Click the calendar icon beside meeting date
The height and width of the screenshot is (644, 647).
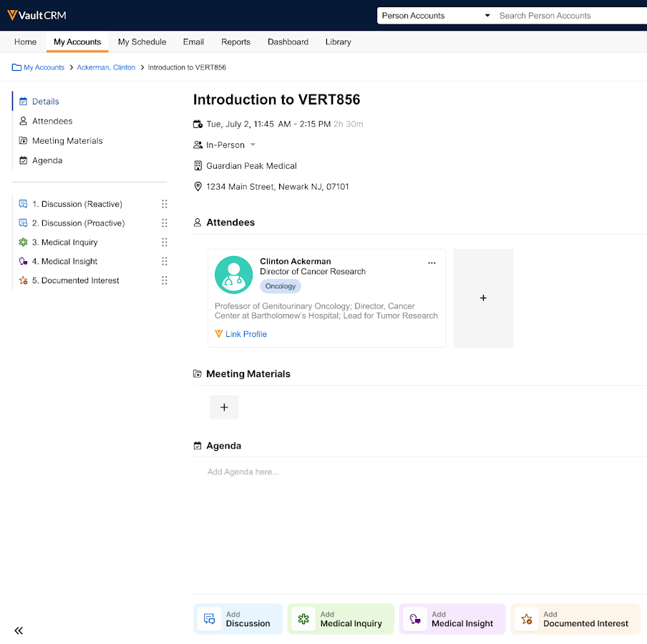[x=198, y=124]
